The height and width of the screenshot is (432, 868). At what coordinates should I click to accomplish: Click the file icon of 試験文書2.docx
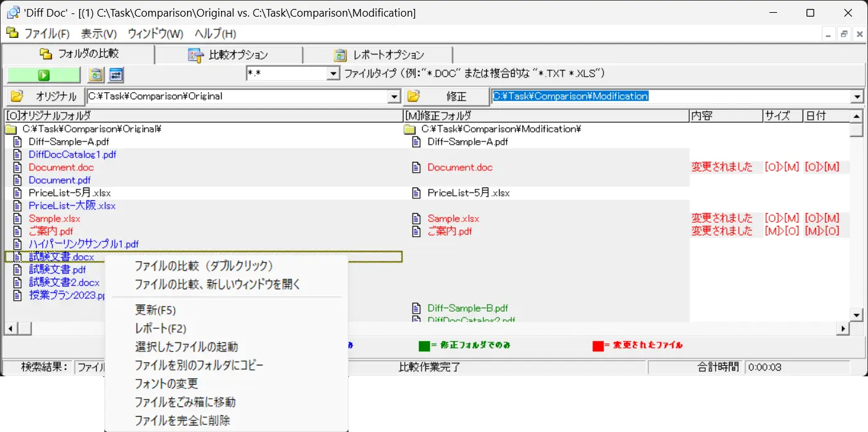pyautogui.click(x=18, y=282)
